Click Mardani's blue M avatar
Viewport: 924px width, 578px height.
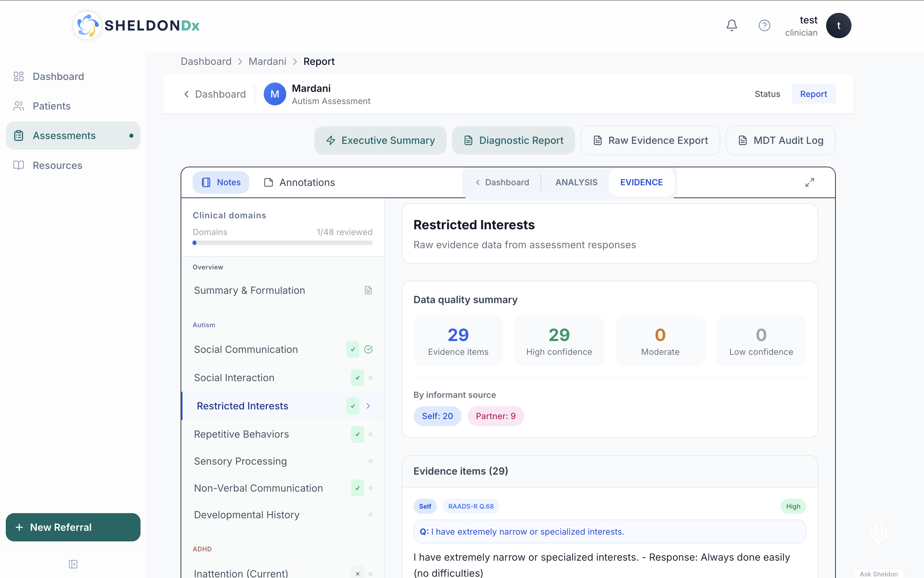click(275, 94)
